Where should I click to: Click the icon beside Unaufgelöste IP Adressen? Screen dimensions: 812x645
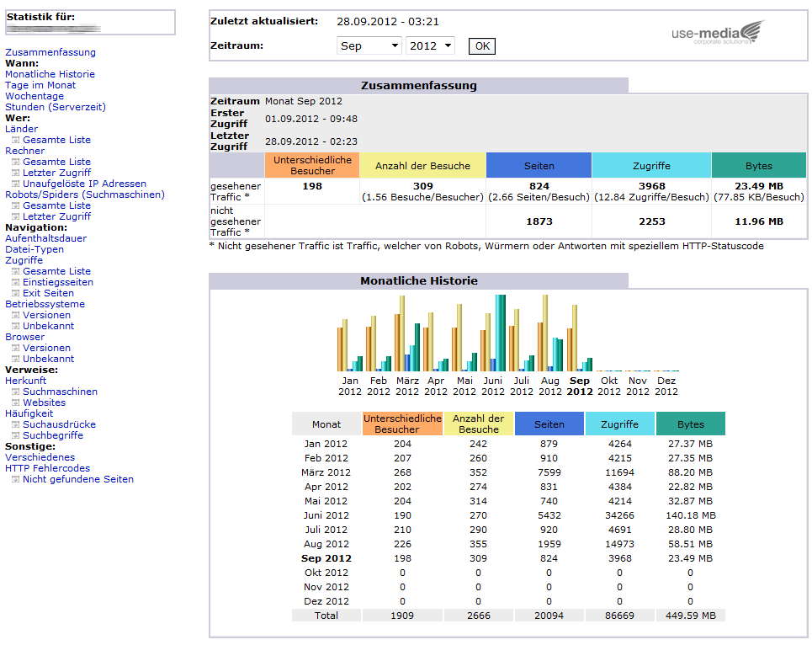click(15, 184)
